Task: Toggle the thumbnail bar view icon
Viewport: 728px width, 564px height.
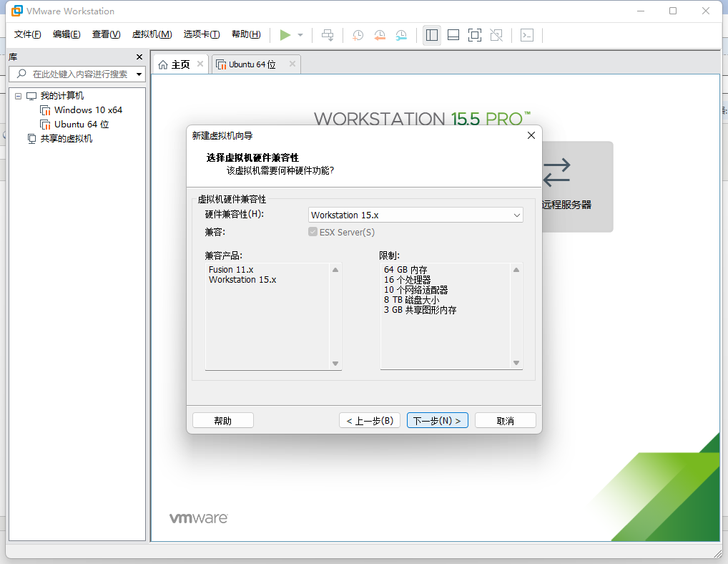Action: click(x=453, y=35)
